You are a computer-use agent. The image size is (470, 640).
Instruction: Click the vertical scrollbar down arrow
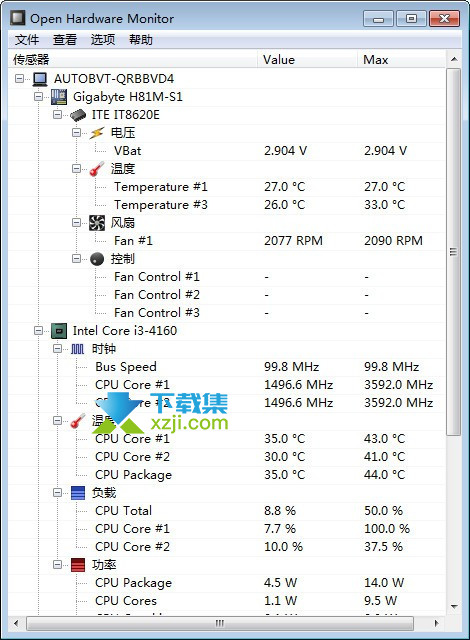point(454,607)
